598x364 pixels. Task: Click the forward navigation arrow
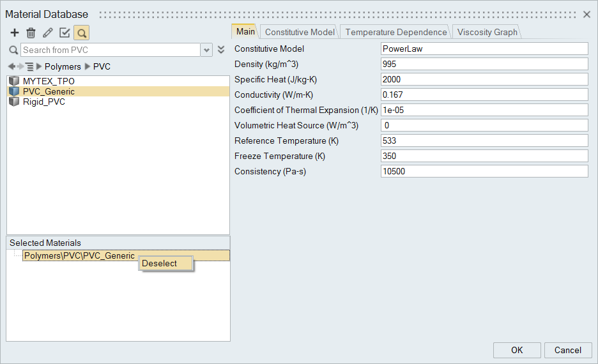click(x=20, y=66)
